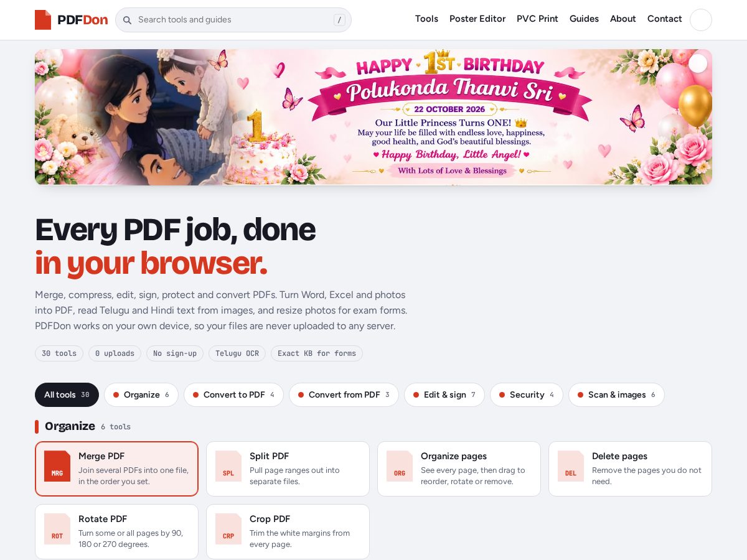Select the All tools filter tab
747x560 pixels.
click(67, 394)
